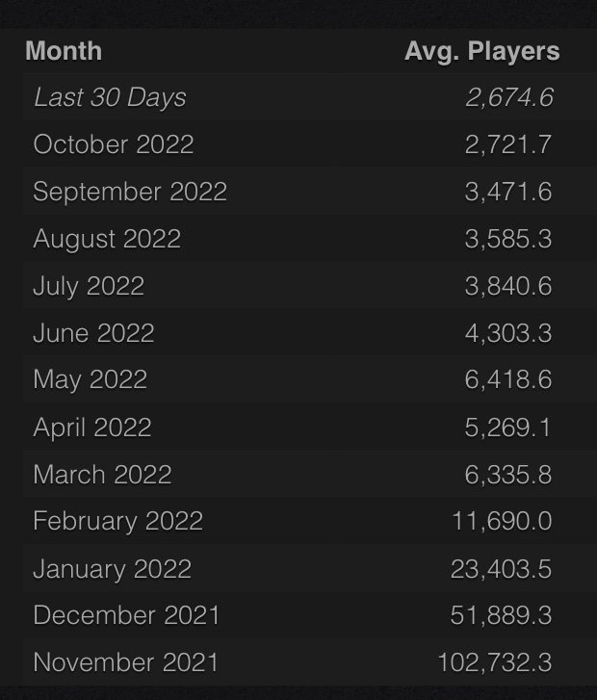Click the 23,403.5 average players value
The width and height of the screenshot is (597, 700).
click(x=501, y=569)
